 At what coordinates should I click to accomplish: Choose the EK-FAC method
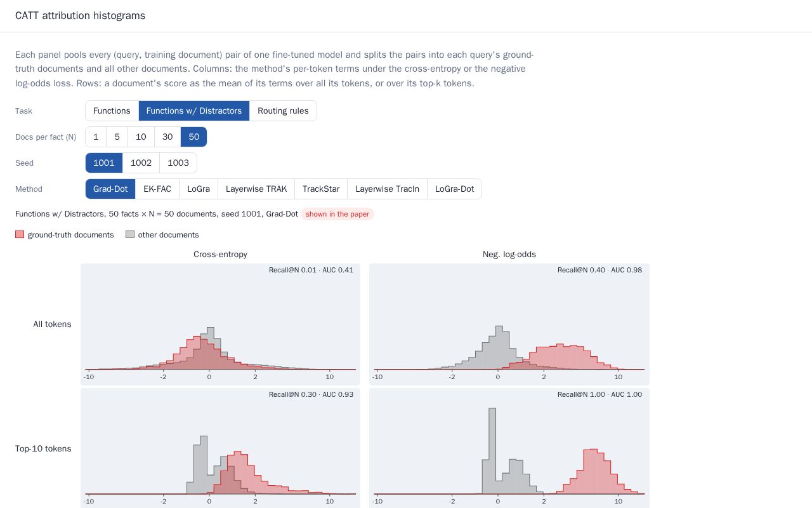(x=157, y=189)
